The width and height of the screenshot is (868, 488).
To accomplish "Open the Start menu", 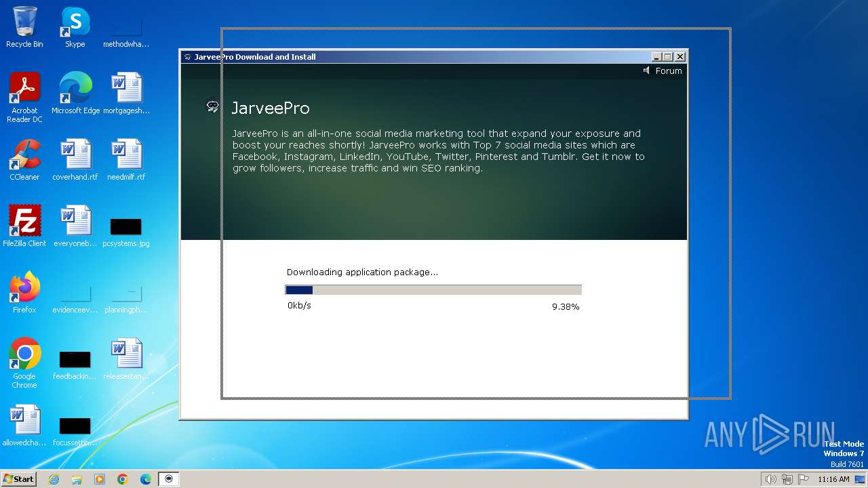I will 18,479.
